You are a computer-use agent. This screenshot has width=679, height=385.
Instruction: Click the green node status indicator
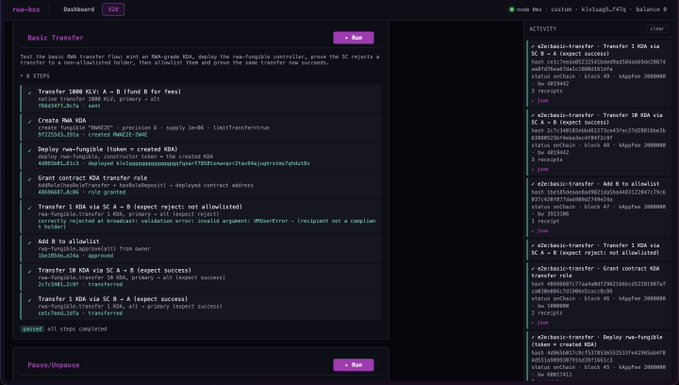(x=511, y=9)
